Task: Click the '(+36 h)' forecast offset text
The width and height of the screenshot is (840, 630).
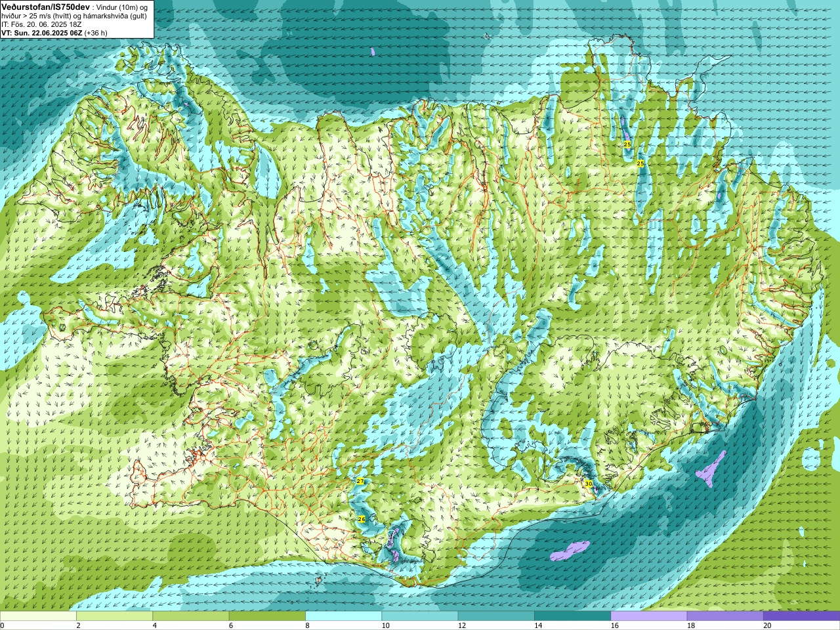Action: pos(96,32)
